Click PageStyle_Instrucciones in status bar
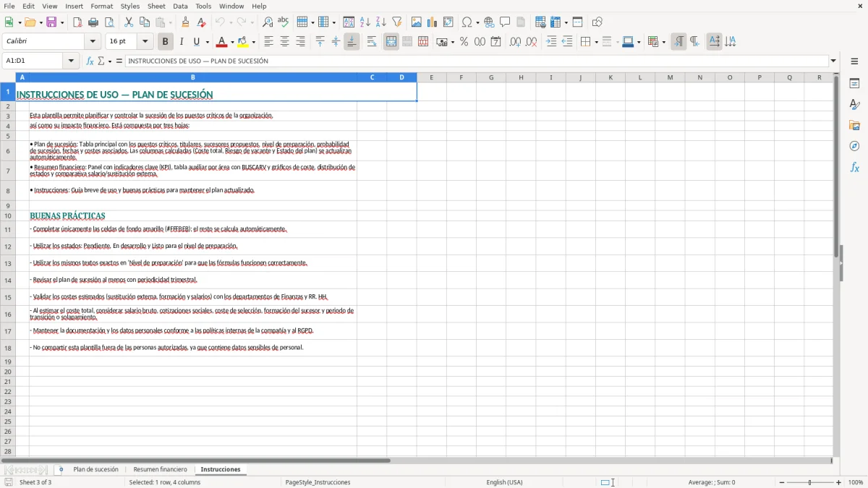 [318, 482]
